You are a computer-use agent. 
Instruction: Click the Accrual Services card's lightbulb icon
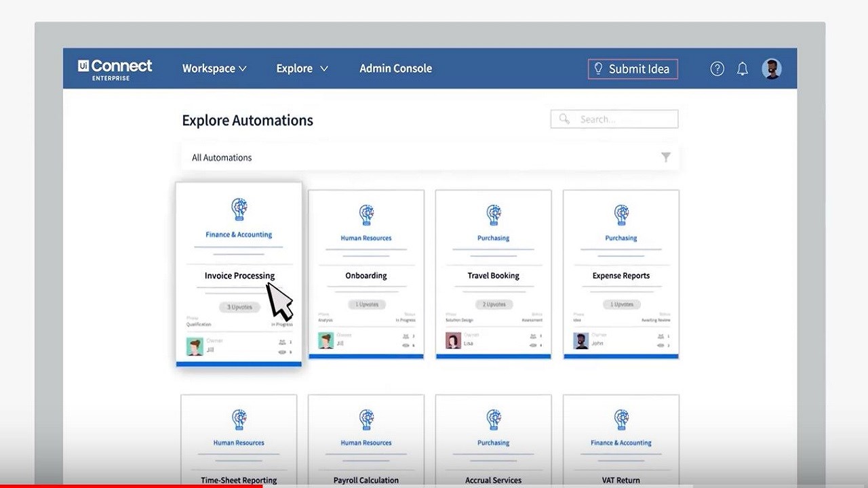click(494, 420)
